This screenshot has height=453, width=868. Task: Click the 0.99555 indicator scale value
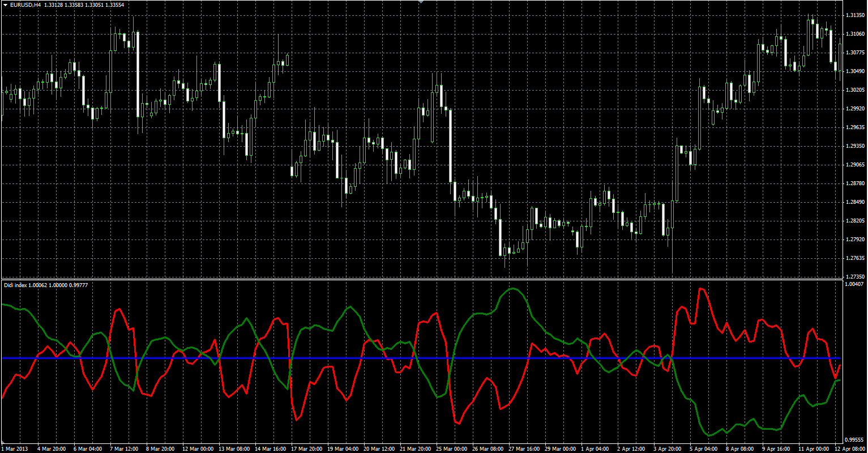854,439
